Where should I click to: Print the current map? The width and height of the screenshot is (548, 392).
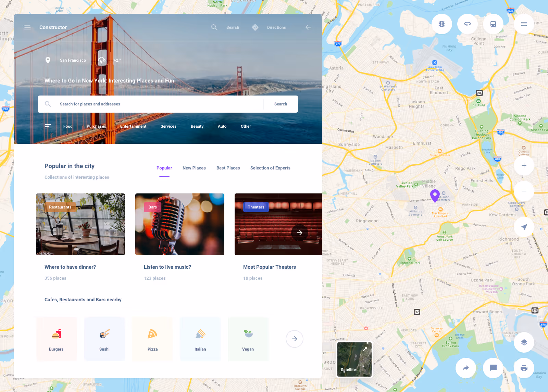pos(524,368)
